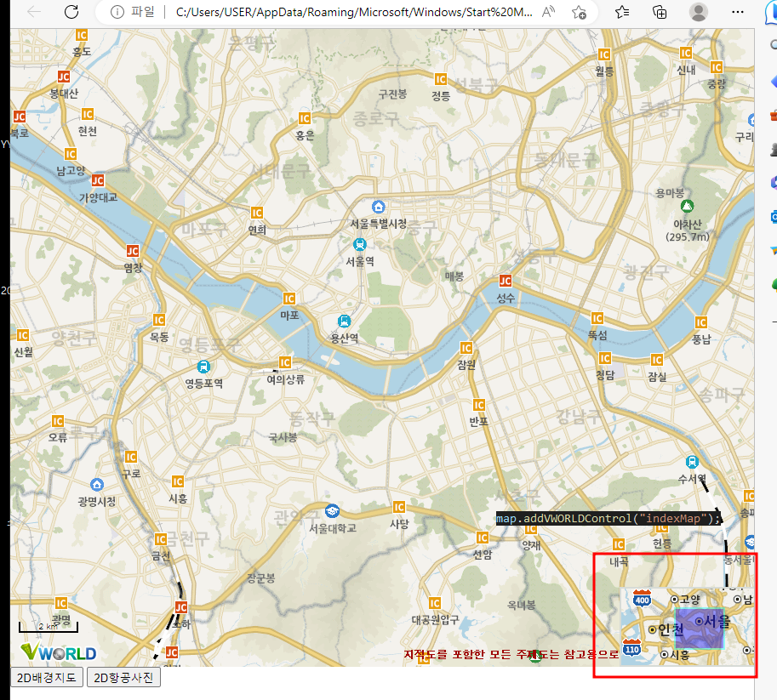This screenshot has width=777, height=700.
Task: Click the 신내 IC marker
Action: pyautogui.click(x=686, y=53)
